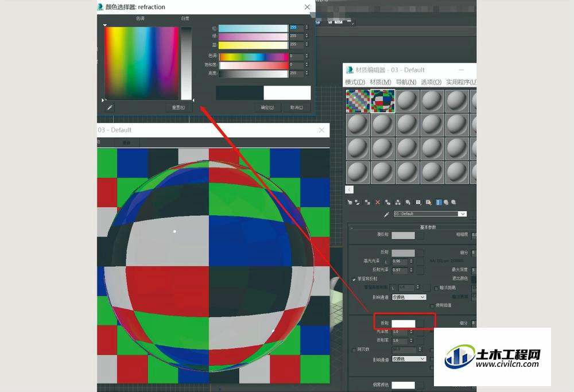Click the Material ID Channel icon
The width and height of the screenshot is (574, 392).
coord(418,202)
